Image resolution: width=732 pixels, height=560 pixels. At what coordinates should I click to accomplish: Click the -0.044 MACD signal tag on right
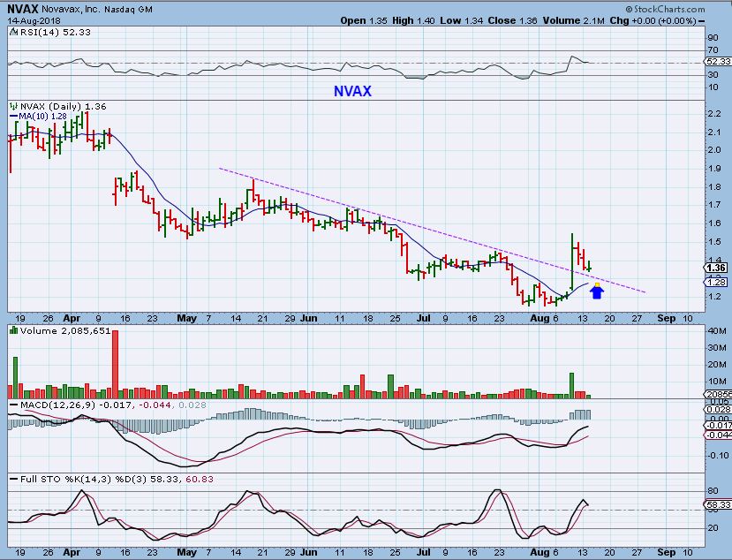(x=718, y=435)
